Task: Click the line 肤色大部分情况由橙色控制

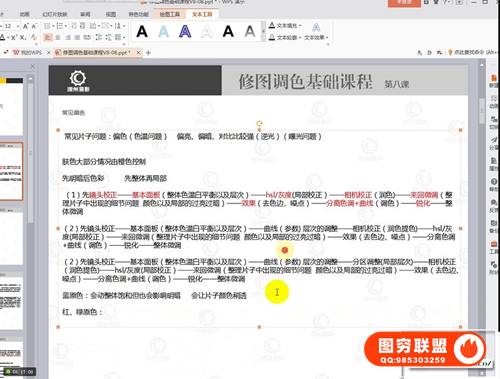Action: pyautogui.click(x=104, y=162)
